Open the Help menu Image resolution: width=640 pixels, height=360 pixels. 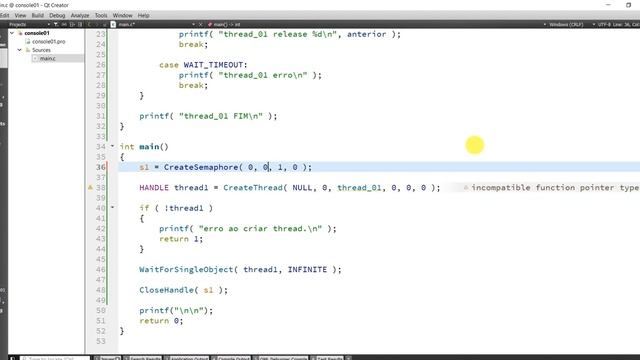point(143,16)
